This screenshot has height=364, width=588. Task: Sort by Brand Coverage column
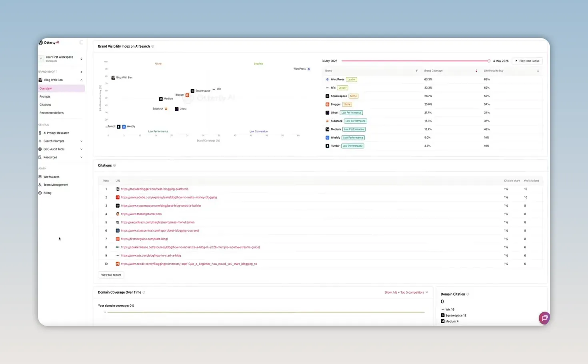coord(476,71)
